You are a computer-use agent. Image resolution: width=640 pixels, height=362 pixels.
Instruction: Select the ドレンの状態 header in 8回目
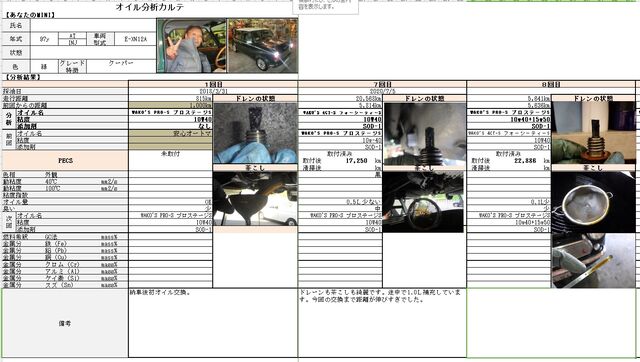[593, 99]
